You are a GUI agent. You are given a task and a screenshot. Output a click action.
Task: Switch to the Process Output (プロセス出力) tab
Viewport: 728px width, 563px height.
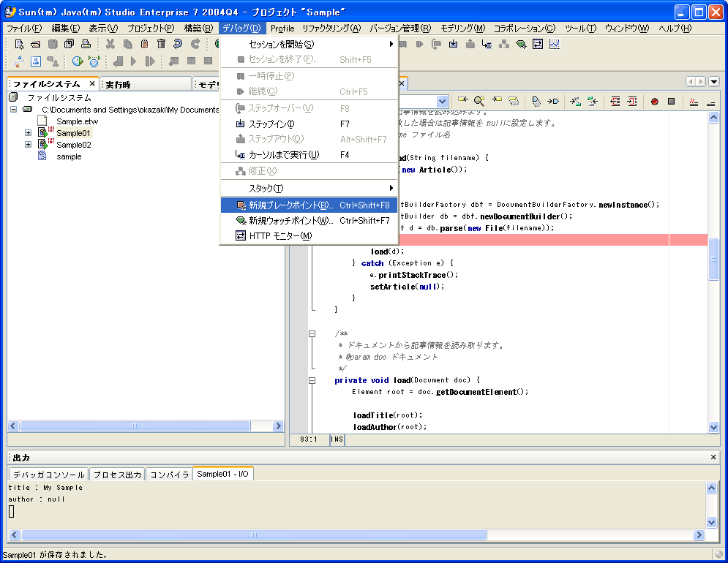tap(117, 475)
